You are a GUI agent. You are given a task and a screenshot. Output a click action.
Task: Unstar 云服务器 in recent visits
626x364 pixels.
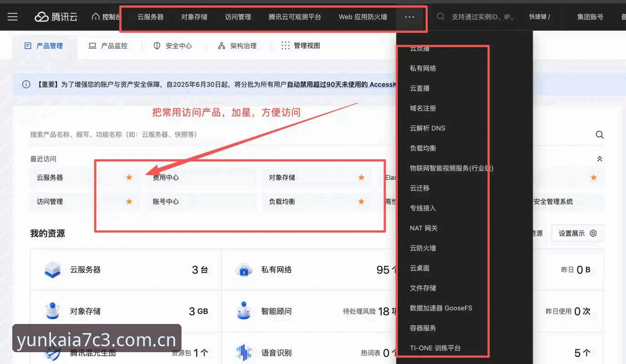[129, 177]
